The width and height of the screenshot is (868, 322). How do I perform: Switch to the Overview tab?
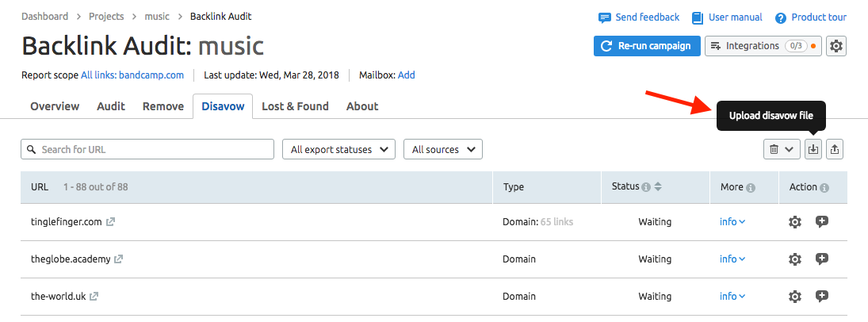(x=55, y=106)
